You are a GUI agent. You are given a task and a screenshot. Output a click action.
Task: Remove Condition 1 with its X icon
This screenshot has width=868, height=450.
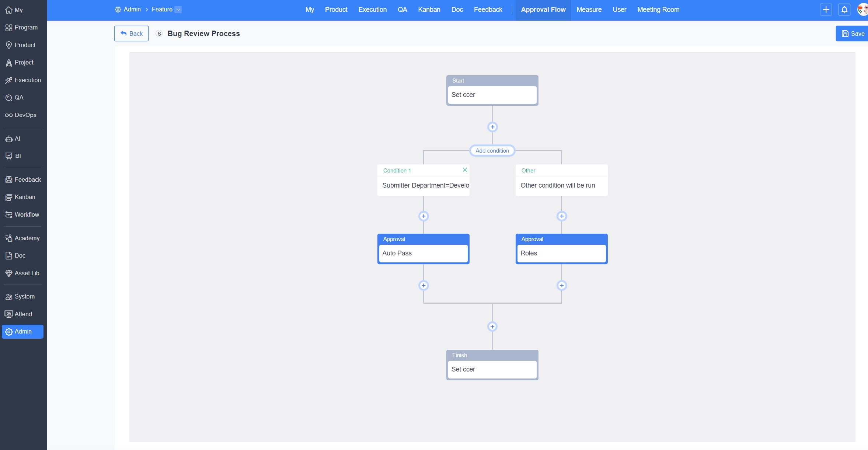(465, 170)
